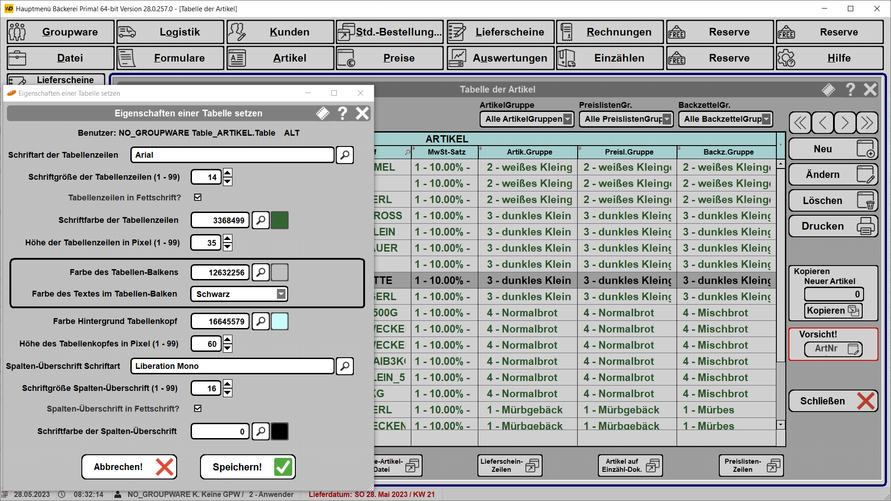Go to next record arrow
The height and width of the screenshot is (501, 891).
point(845,123)
